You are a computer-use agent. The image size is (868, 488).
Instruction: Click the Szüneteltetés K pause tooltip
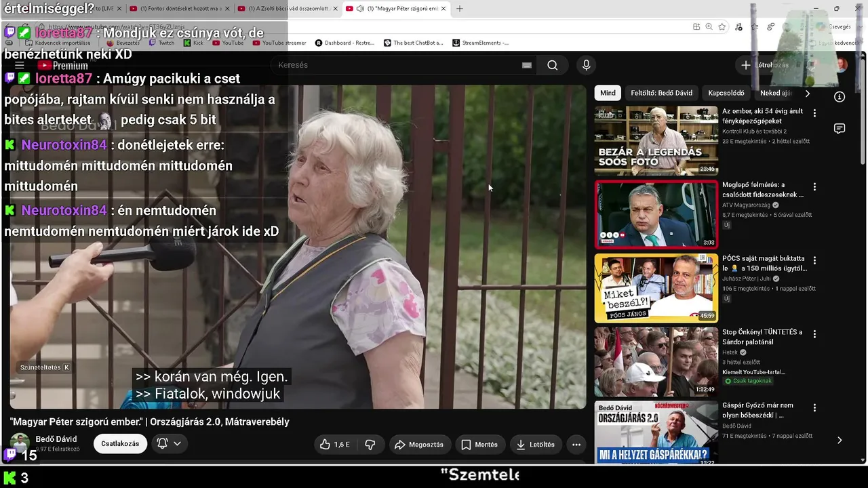(45, 367)
